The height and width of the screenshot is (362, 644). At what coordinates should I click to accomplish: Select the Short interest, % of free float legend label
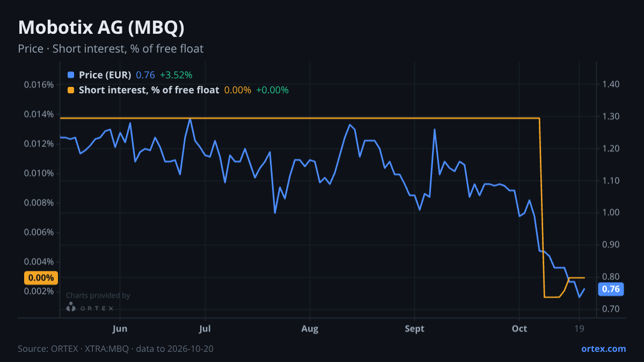pyautogui.click(x=149, y=90)
